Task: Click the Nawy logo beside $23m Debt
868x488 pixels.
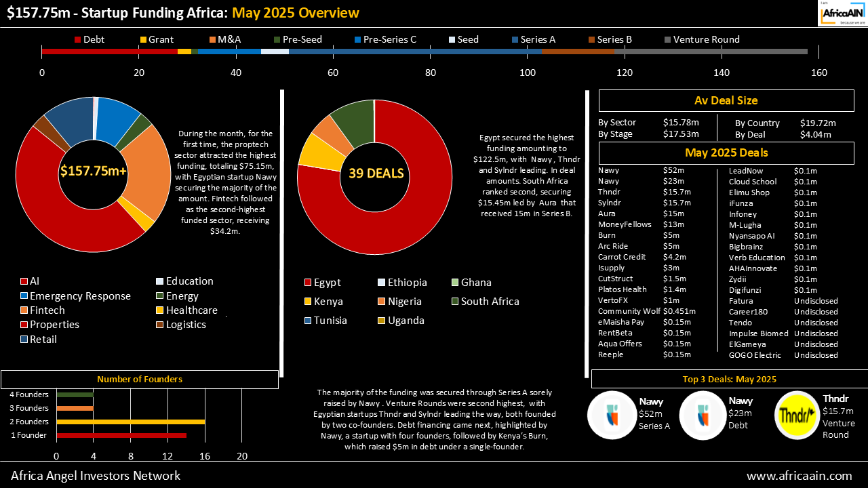Action: (703, 415)
